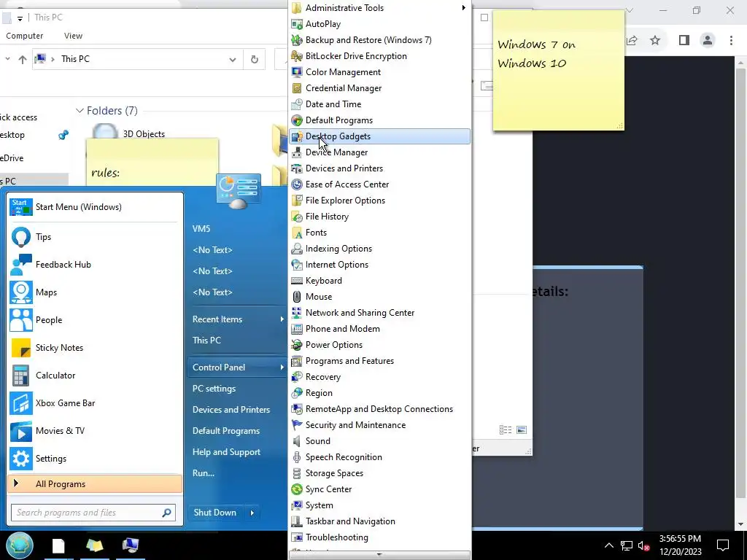Screen dimensions: 747x560
Task: Open PC settings link
Action: point(214,389)
